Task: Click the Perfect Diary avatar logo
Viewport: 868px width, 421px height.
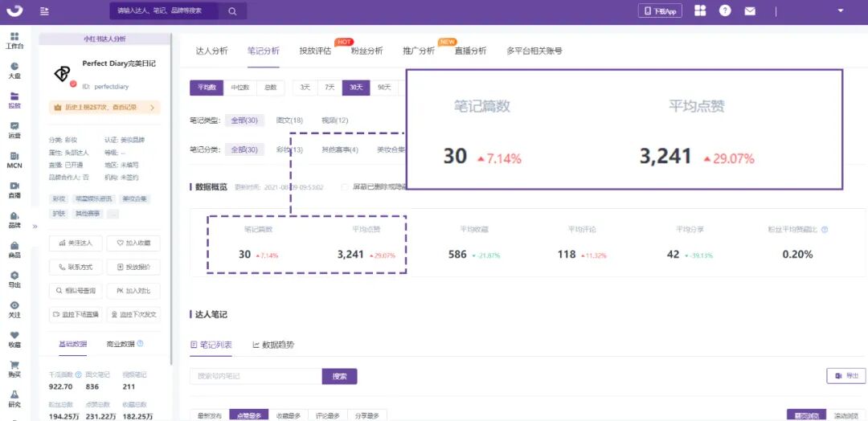Action: (x=63, y=74)
